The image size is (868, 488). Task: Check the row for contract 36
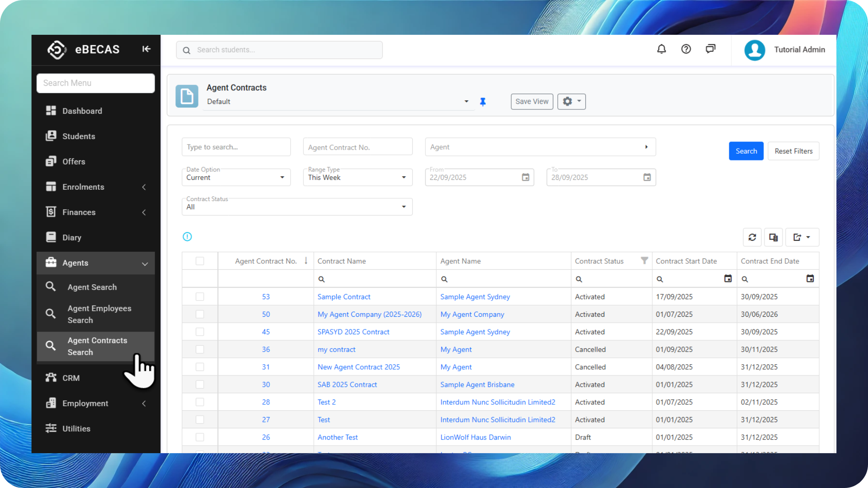click(200, 349)
